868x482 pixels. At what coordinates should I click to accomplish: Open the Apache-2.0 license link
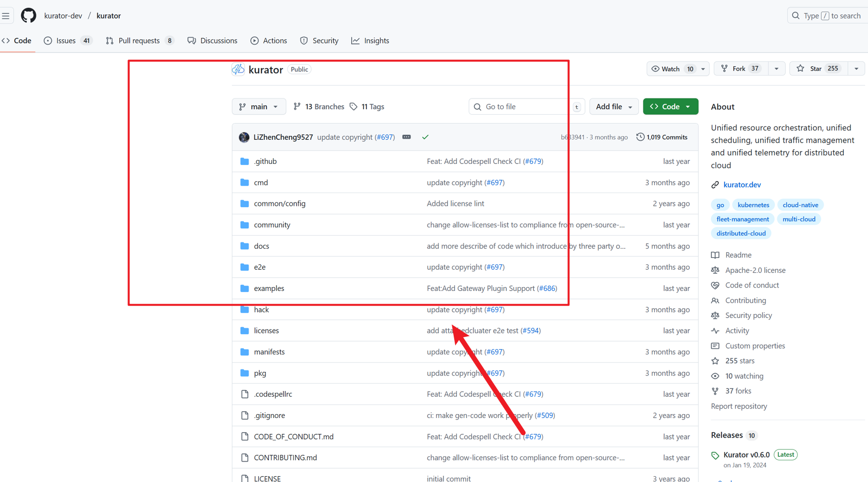click(755, 270)
